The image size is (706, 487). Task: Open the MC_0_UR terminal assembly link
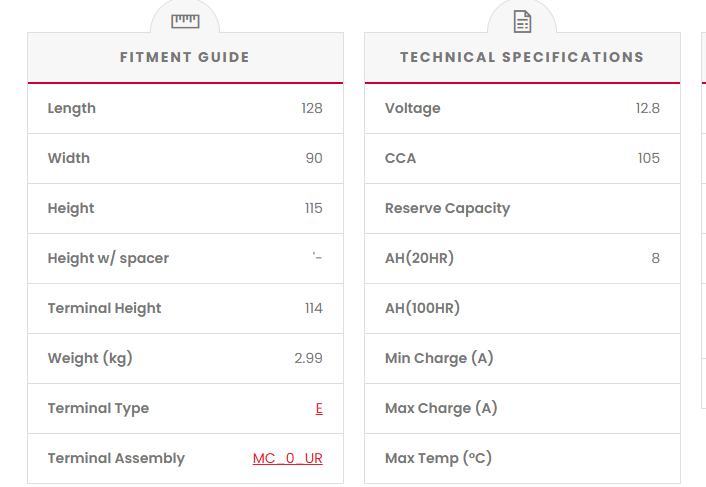pyautogui.click(x=287, y=458)
